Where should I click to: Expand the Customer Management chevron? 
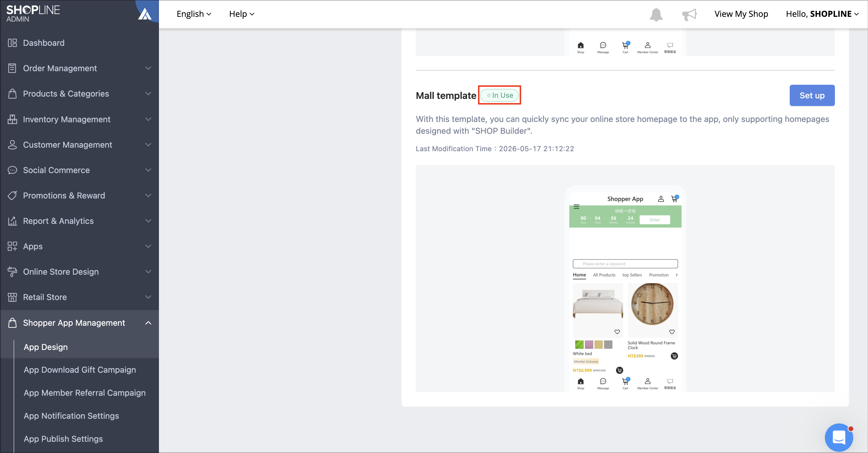coord(148,144)
